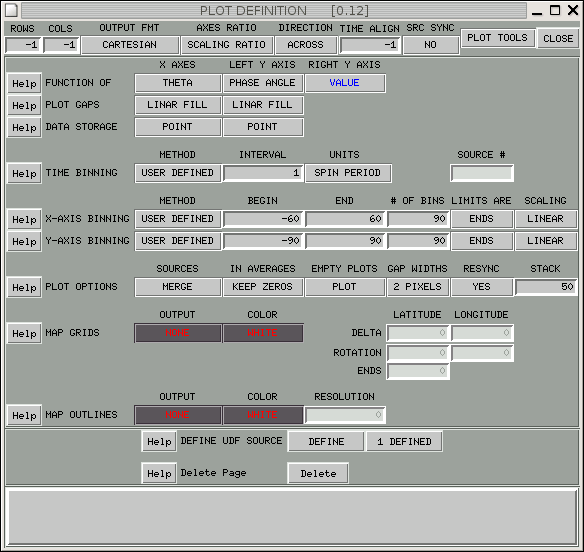Click the STACK field showing 50
584x552 pixels.
[546, 287]
